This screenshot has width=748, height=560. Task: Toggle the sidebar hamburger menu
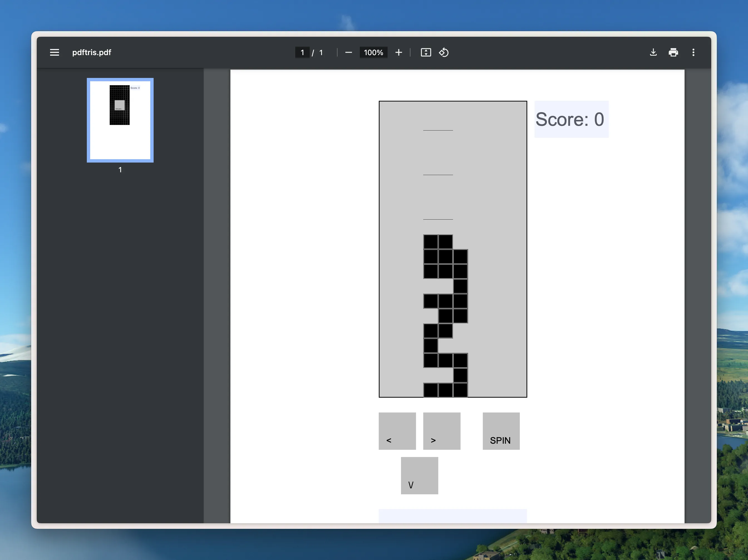point(55,52)
